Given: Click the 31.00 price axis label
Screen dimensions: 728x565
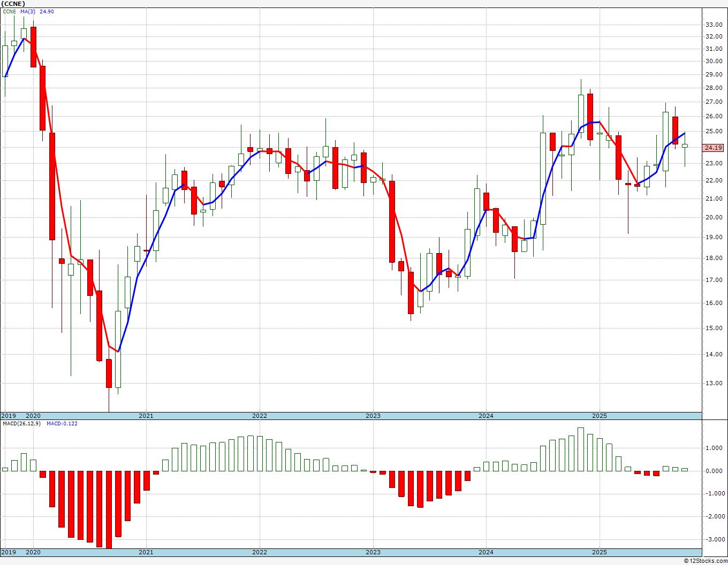Looking at the screenshot, I should point(713,49).
